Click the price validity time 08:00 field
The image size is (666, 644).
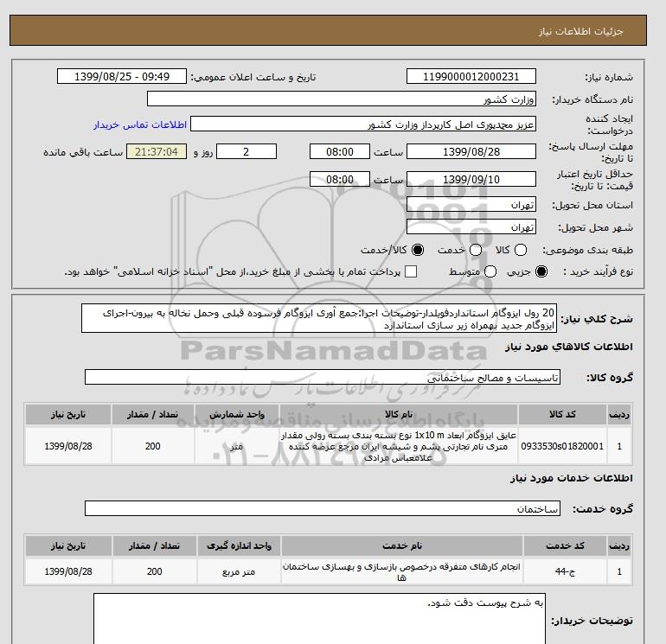340,179
